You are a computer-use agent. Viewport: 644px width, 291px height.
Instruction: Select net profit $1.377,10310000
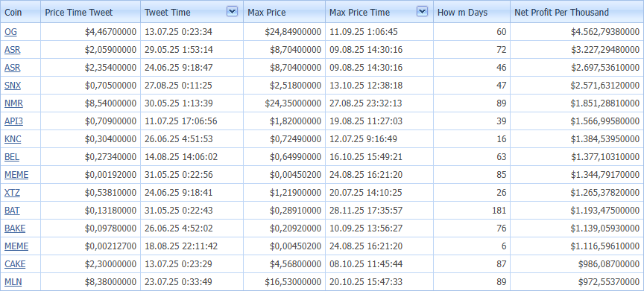pos(577,157)
